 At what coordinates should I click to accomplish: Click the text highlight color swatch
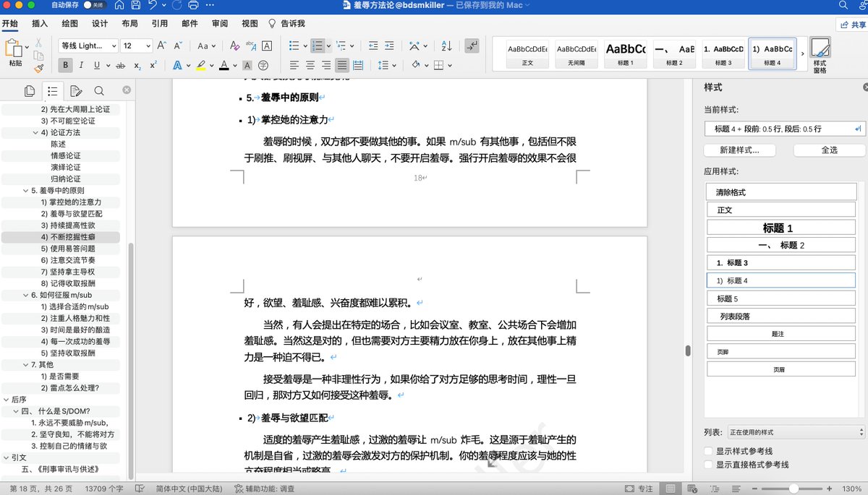pyautogui.click(x=200, y=65)
